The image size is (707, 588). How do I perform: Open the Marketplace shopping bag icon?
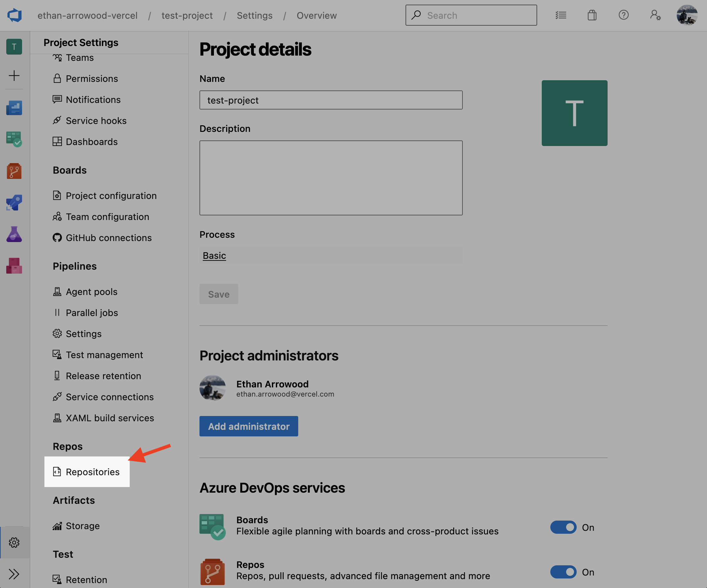(x=592, y=15)
